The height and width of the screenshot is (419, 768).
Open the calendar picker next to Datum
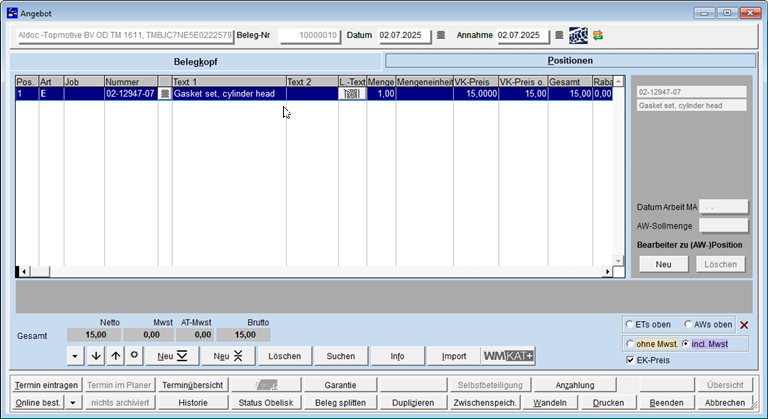pyautogui.click(x=441, y=35)
